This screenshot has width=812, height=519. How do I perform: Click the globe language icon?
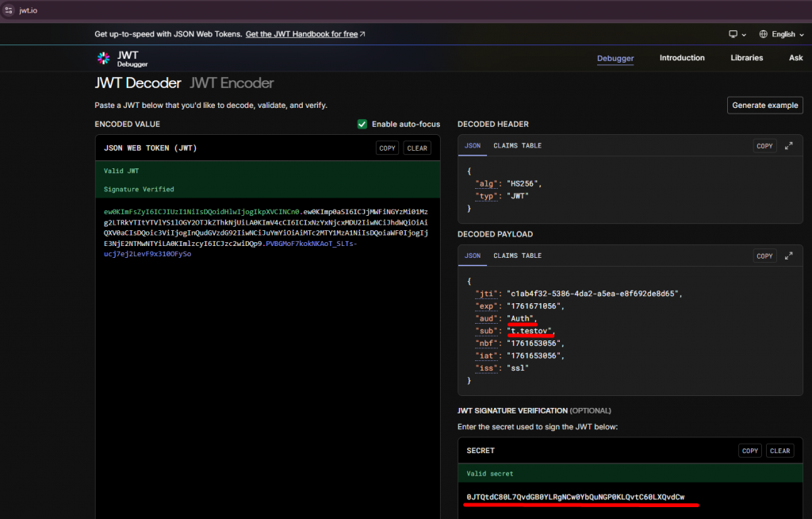tap(763, 34)
